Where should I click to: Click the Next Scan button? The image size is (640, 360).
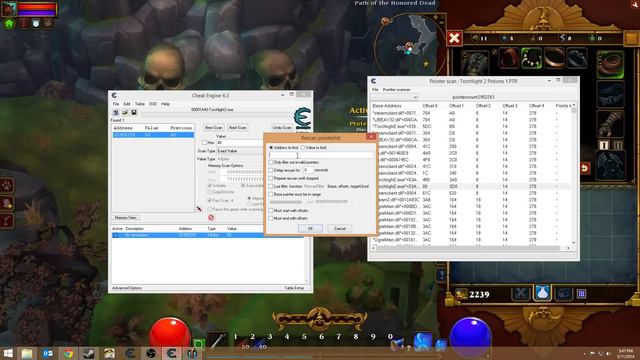click(238, 128)
